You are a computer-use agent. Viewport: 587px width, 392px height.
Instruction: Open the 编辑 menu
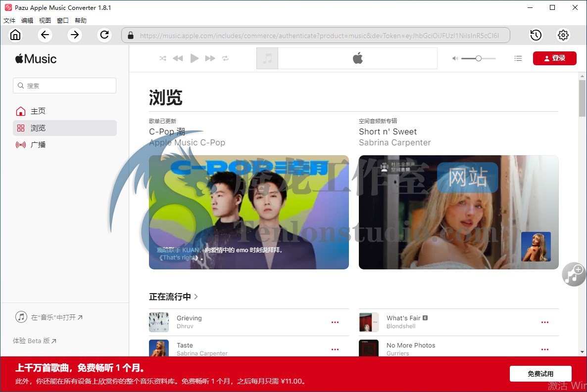(27, 20)
